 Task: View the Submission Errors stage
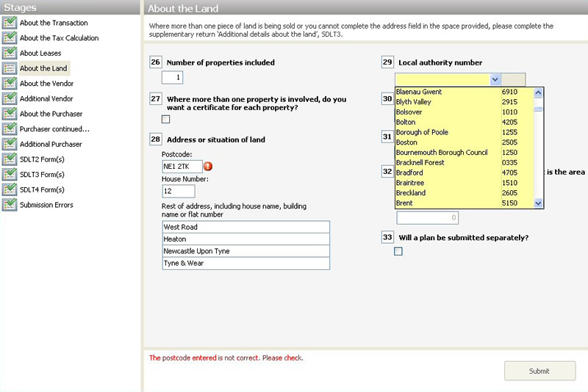pyautogui.click(x=46, y=205)
